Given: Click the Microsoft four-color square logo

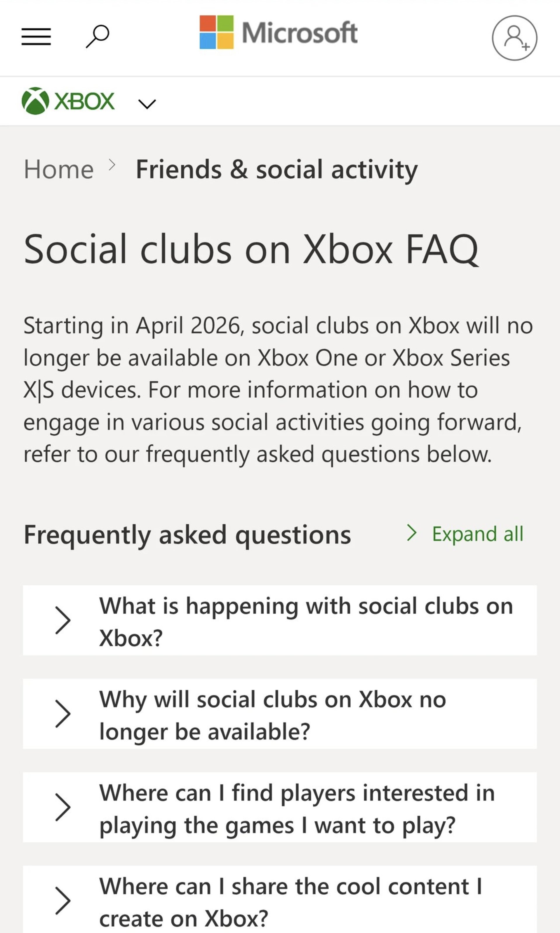Looking at the screenshot, I should click(217, 32).
